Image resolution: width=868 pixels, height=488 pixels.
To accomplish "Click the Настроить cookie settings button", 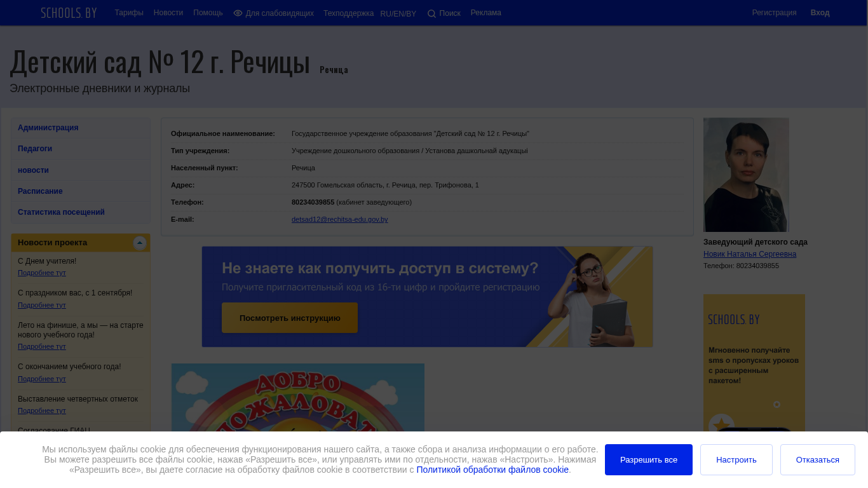I will pyautogui.click(x=736, y=459).
